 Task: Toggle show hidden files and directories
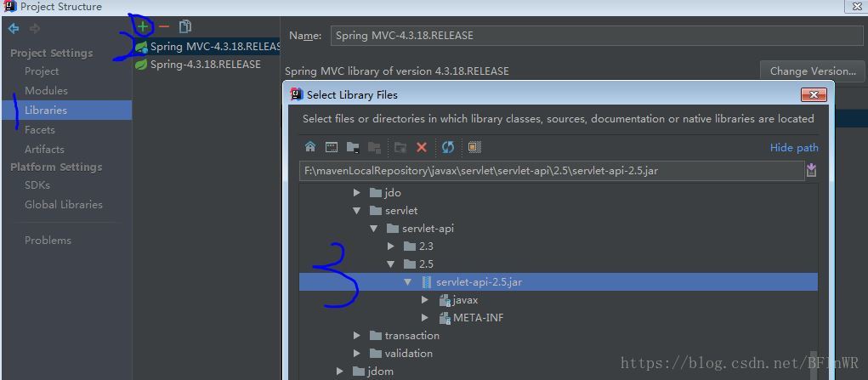(474, 147)
